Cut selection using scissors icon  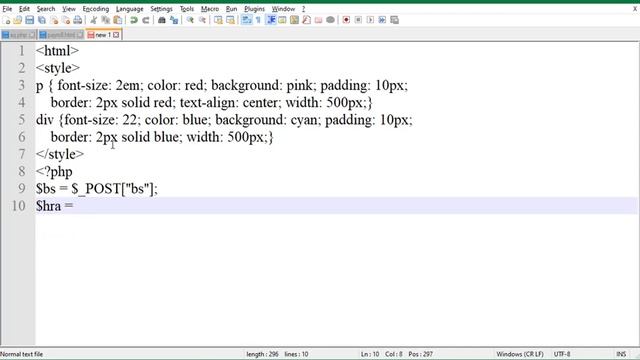(93, 20)
